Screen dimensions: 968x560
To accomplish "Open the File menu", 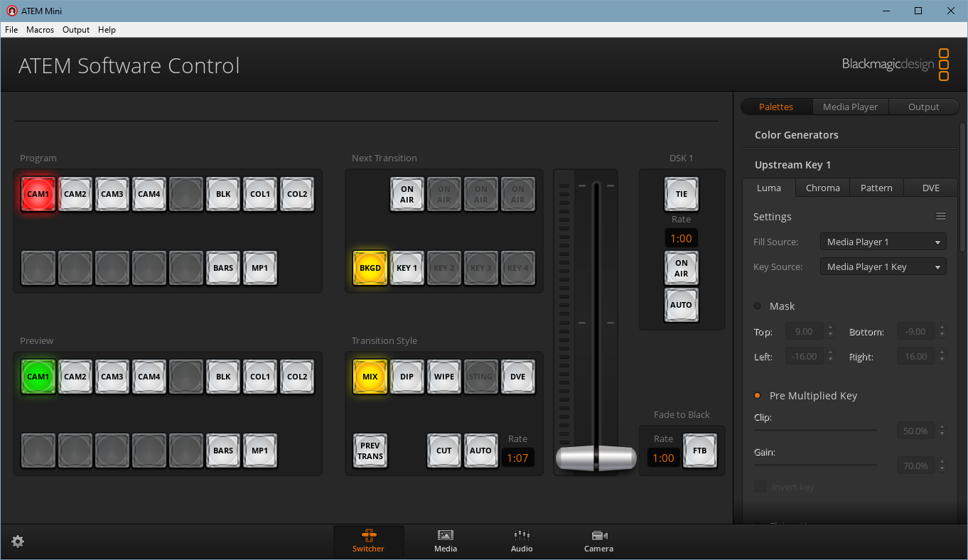I will pyautogui.click(x=11, y=30).
